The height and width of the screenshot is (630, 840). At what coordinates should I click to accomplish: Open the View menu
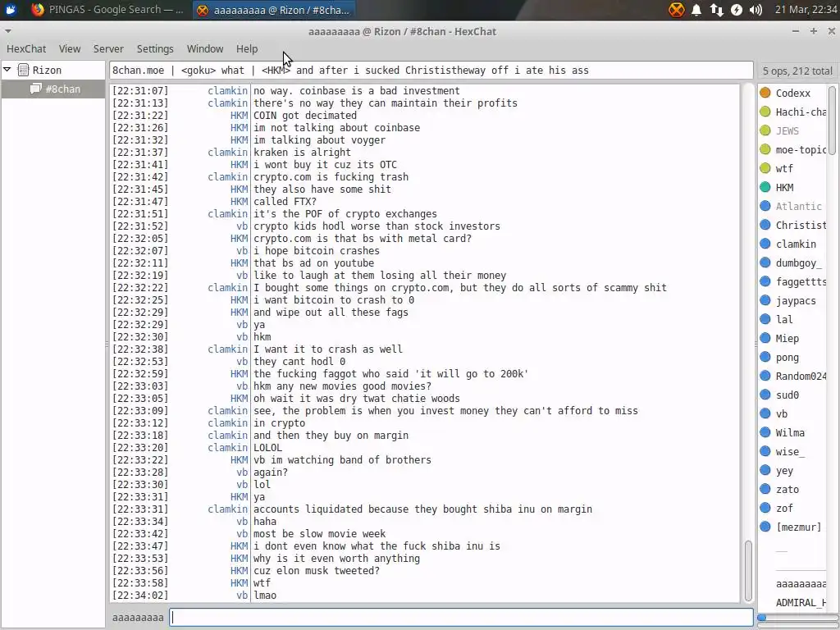70,48
